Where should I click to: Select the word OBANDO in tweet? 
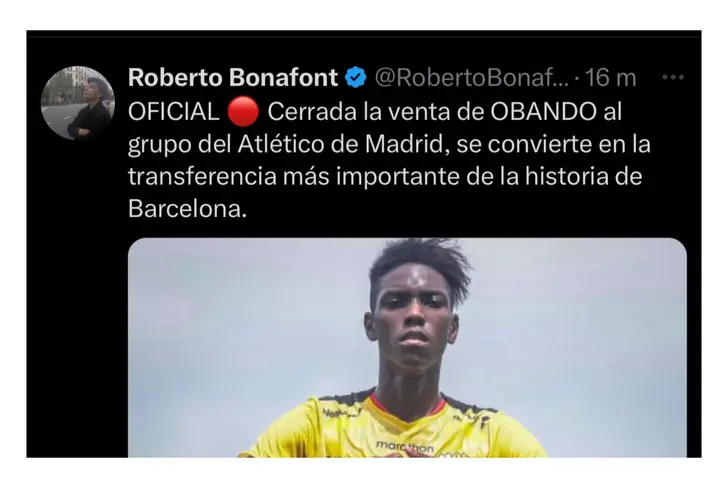click(x=543, y=111)
